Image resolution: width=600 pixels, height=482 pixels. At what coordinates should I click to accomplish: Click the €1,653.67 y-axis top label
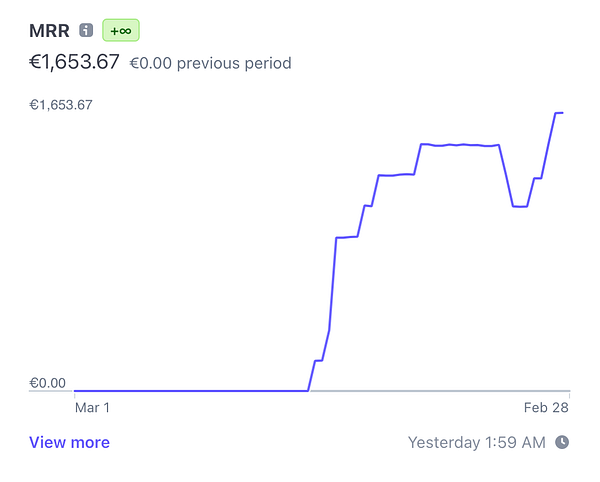pos(60,104)
